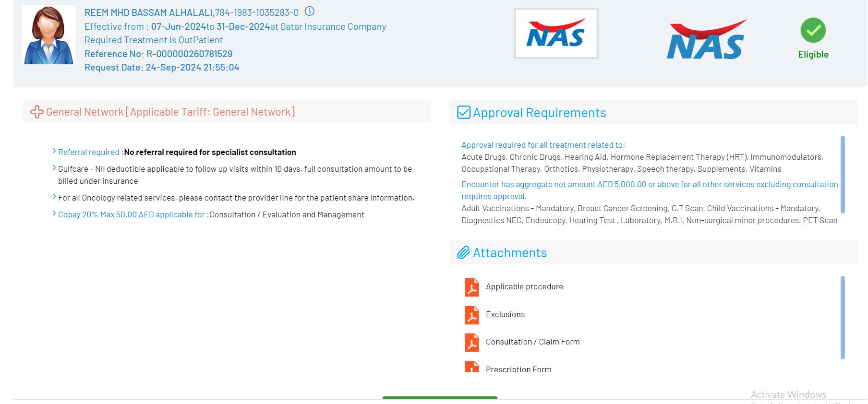Open the Exclusions PDF icon
The height and width of the screenshot is (404, 868).
pyautogui.click(x=472, y=315)
